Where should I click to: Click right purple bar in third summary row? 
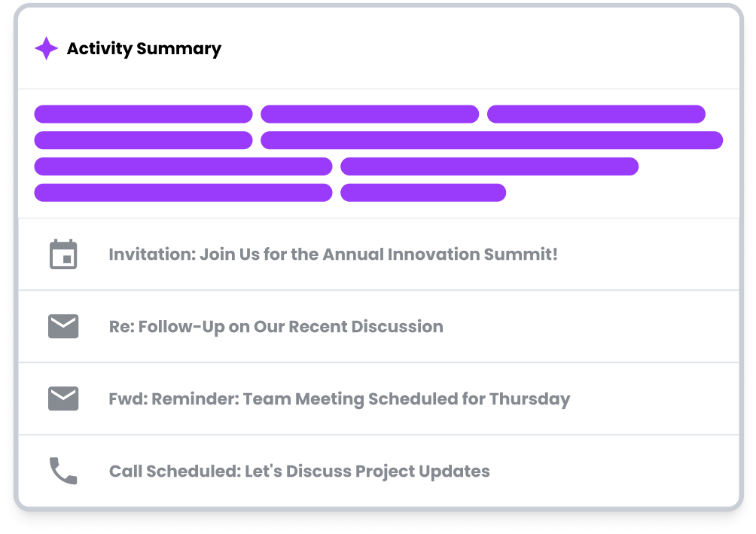point(489,166)
